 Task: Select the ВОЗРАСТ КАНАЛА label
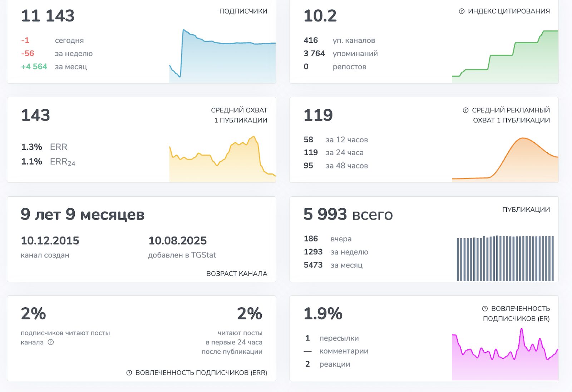pos(237,274)
